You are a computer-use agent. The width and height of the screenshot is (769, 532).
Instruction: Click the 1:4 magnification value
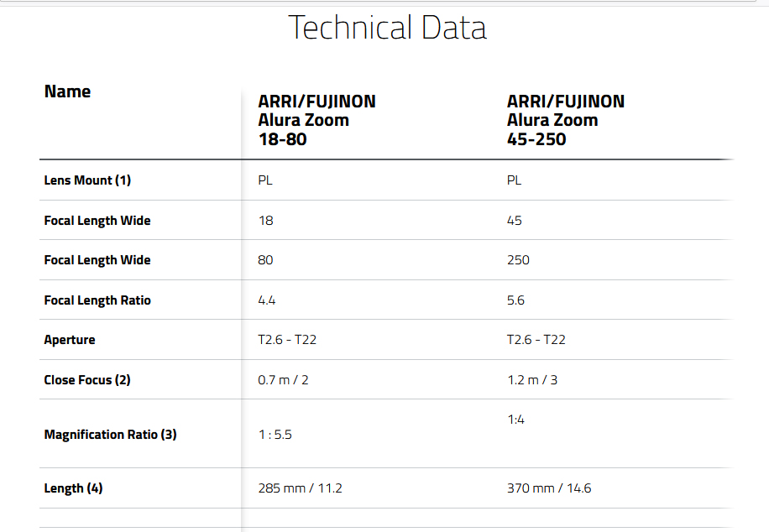[516, 420]
